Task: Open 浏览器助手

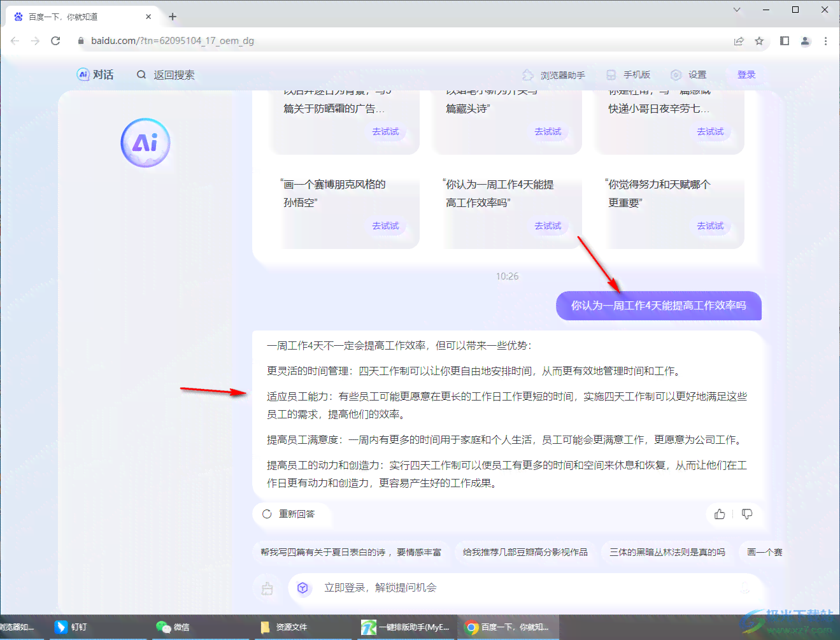Action: [553, 75]
